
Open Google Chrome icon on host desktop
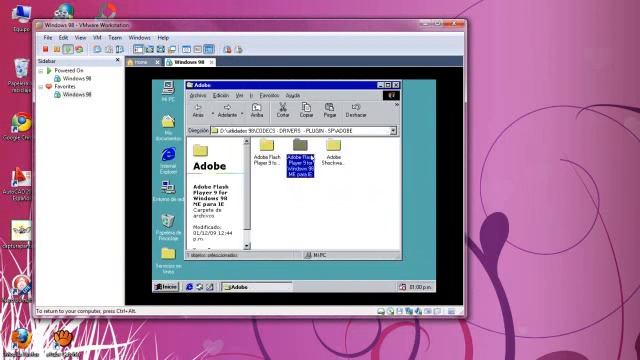pyautogui.click(x=20, y=127)
